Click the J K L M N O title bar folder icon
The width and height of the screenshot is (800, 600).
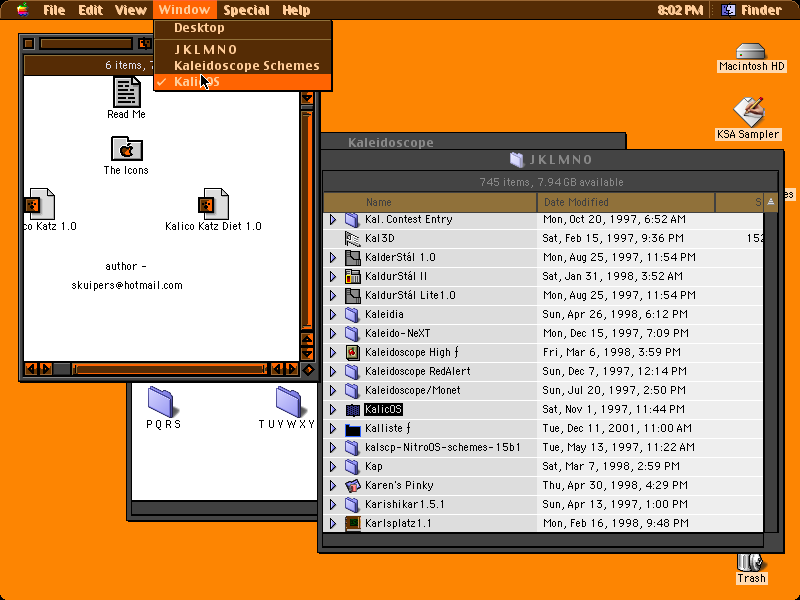[516, 160]
